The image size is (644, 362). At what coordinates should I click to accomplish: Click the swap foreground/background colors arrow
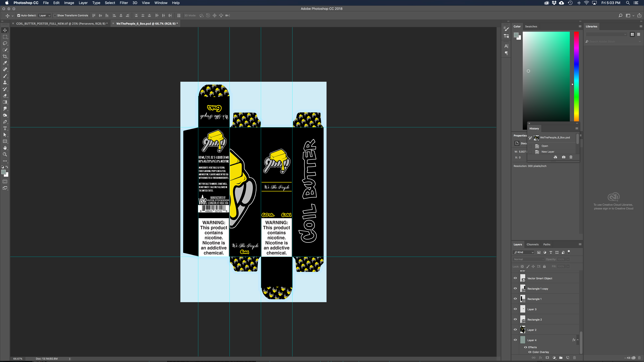point(7,167)
